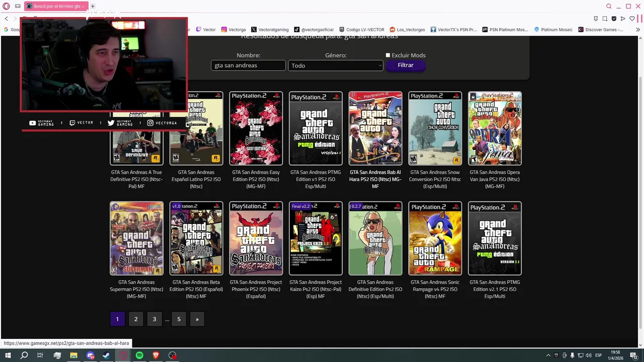Go to results page 3
This screenshot has width=644, height=362.
tap(154, 319)
